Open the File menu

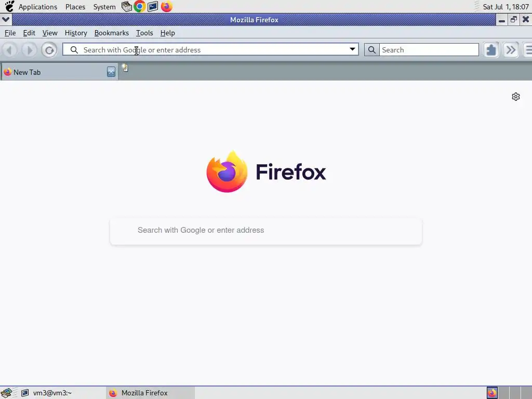[10, 33]
